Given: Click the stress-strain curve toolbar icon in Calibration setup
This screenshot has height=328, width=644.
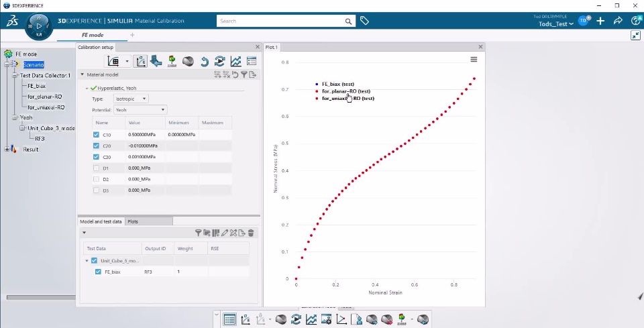Looking at the screenshot, I should coord(140,61).
